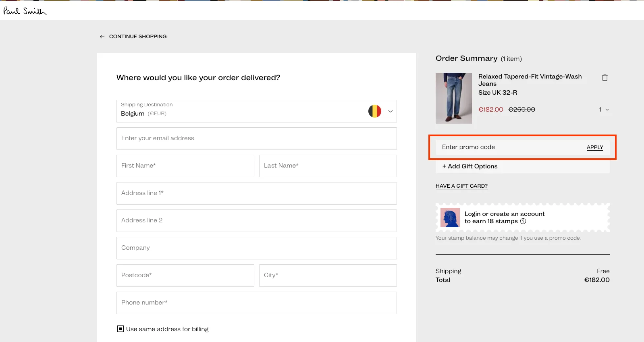Click the stamp profile portrait image
Viewport: 644px width, 342px height.
coord(450,218)
